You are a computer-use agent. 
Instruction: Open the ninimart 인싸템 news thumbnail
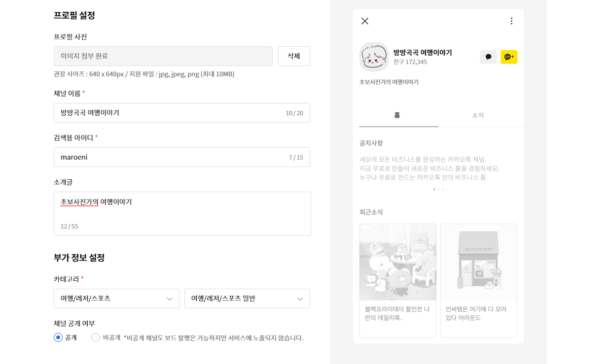click(478, 262)
